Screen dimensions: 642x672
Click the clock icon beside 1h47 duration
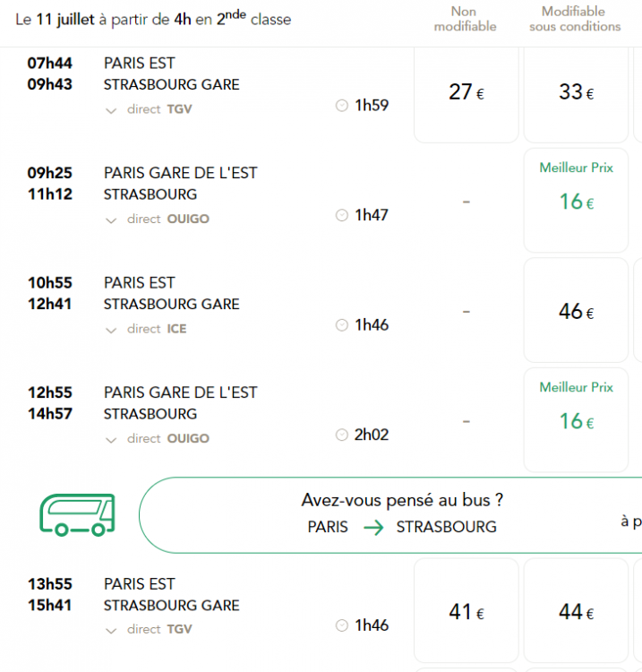342,215
